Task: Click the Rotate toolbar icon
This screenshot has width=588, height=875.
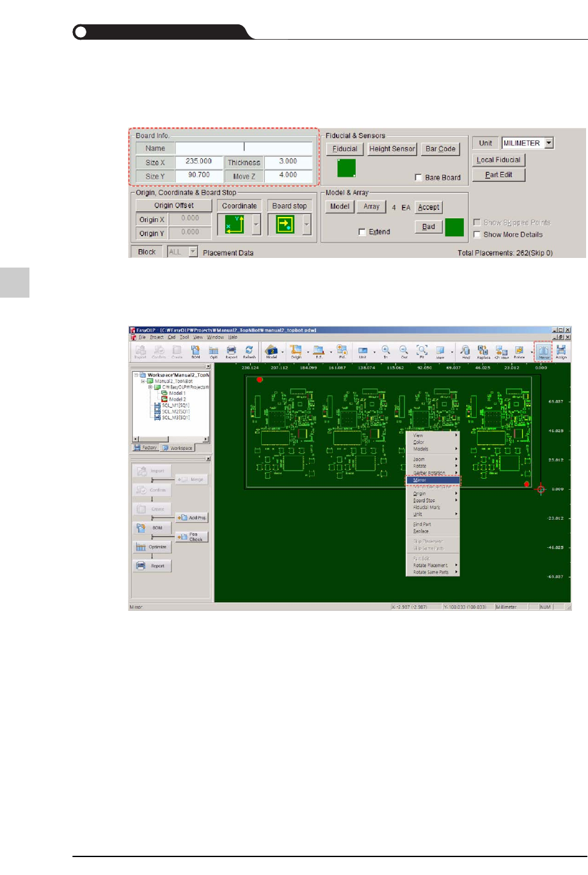Action: tap(520, 351)
